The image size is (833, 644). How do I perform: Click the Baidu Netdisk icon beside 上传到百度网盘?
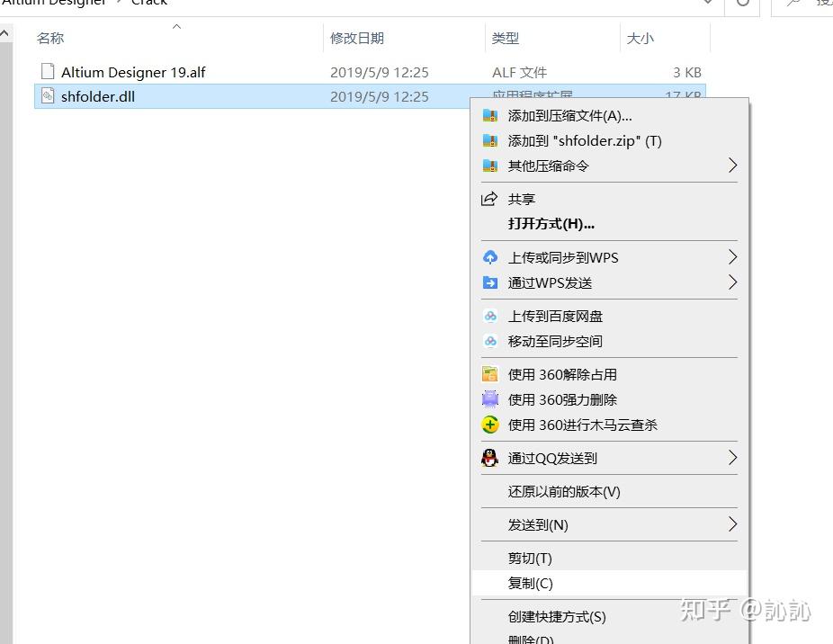pyautogui.click(x=489, y=317)
